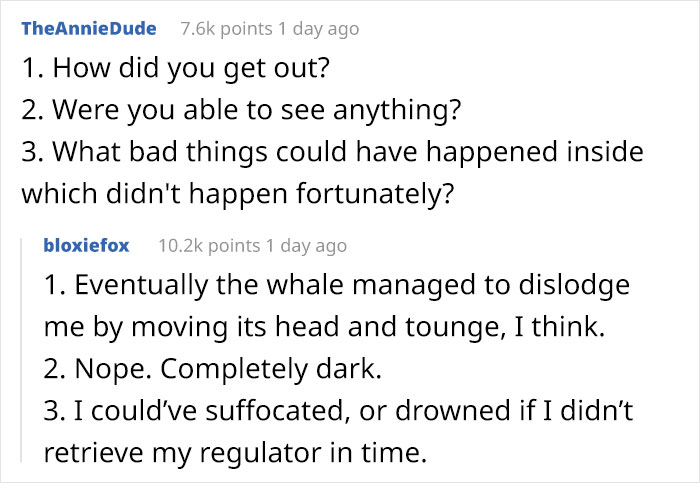
Task: Open TheAnnieDude user profile link
Action: pos(89,29)
